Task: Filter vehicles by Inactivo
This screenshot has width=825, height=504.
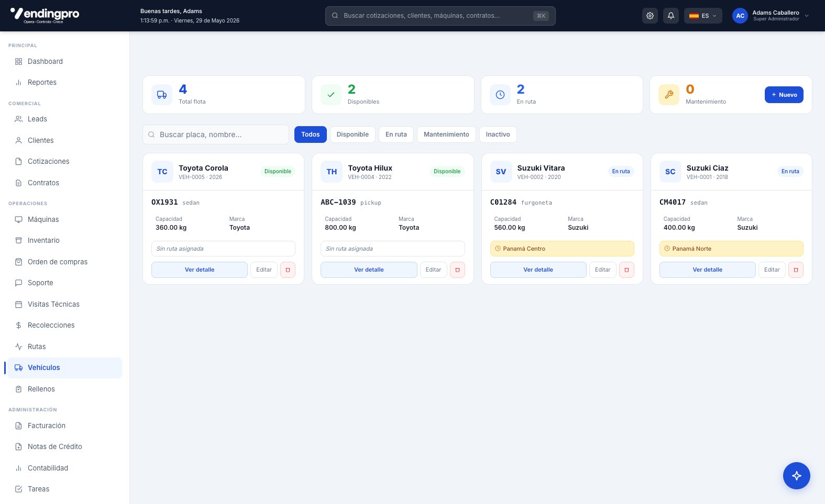Action: [x=498, y=135]
